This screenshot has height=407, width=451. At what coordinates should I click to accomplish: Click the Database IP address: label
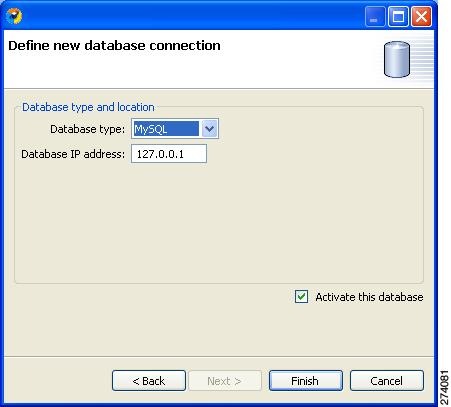click(73, 154)
